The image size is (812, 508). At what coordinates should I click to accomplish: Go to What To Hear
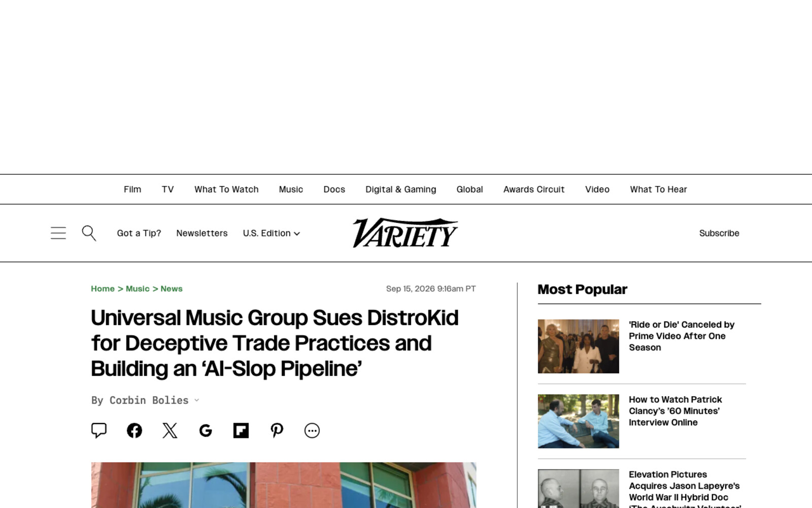point(658,189)
